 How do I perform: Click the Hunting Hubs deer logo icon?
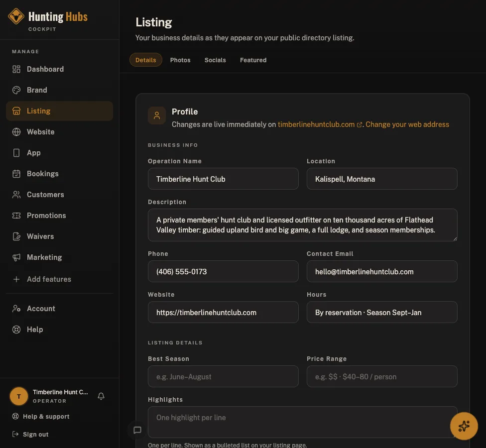click(x=16, y=16)
